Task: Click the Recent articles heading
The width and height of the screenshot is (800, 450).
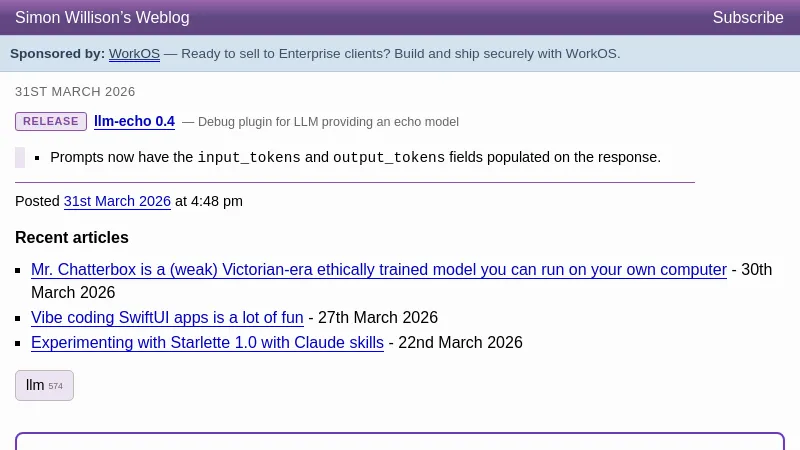Action: (x=72, y=238)
